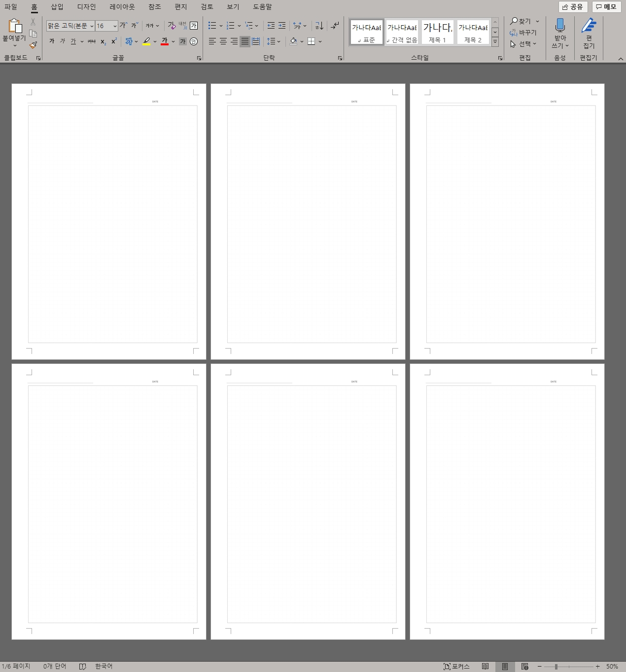Open font size dropdown
This screenshot has height=672, width=626.
click(115, 26)
